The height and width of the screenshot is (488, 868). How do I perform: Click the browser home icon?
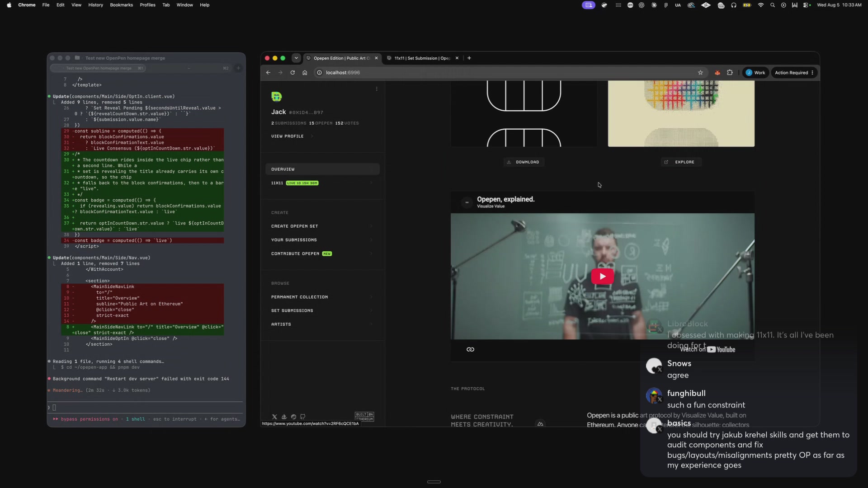click(x=305, y=72)
